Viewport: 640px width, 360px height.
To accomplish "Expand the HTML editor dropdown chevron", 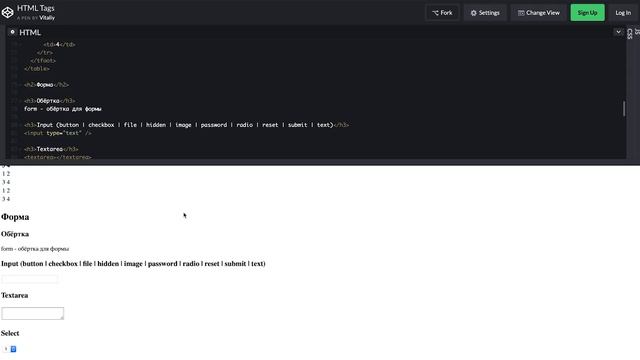I will pos(618,32).
